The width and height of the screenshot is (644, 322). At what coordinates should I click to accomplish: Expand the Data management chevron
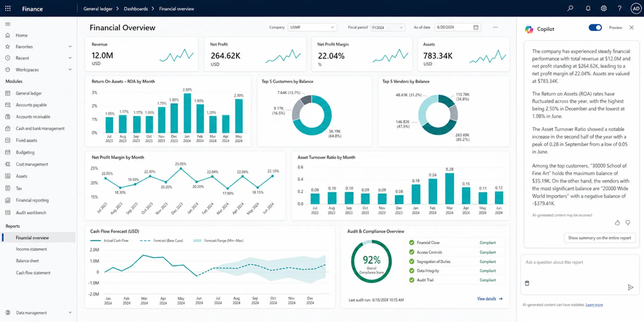pyautogui.click(x=70, y=312)
